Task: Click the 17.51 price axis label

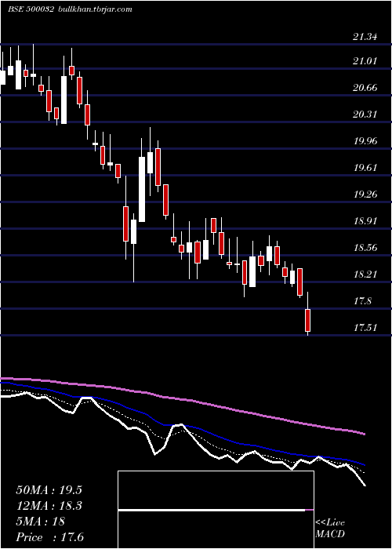Action: click(366, 327)
